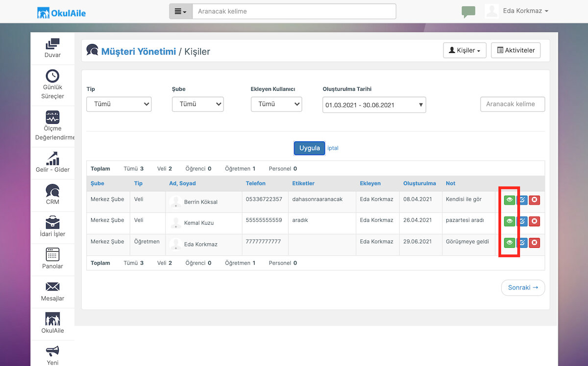Open Gelir - Gider chart icon
The width and height of the screenshot is (588, 366).
click(52, 158)
